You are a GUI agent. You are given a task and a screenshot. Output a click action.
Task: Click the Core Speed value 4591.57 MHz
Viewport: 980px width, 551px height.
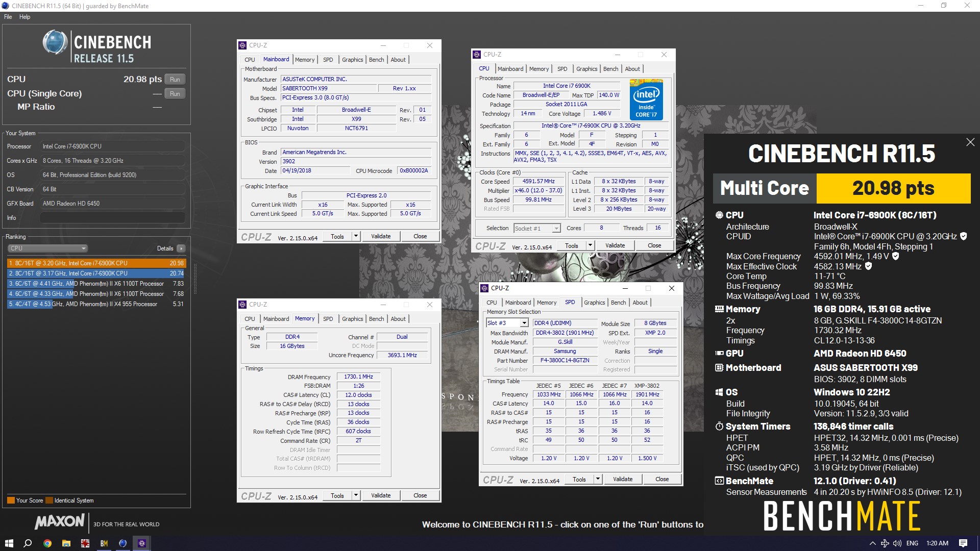[x=538, y=181]
